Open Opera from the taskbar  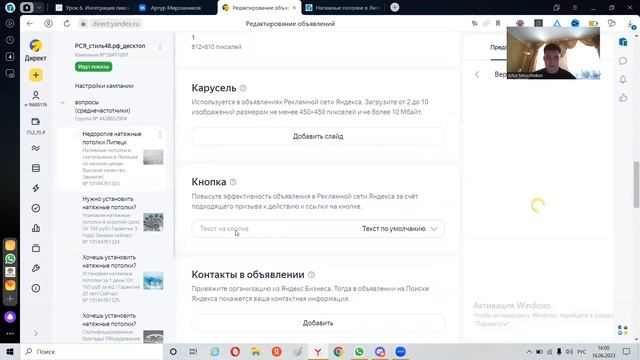[x=235, y=351]
